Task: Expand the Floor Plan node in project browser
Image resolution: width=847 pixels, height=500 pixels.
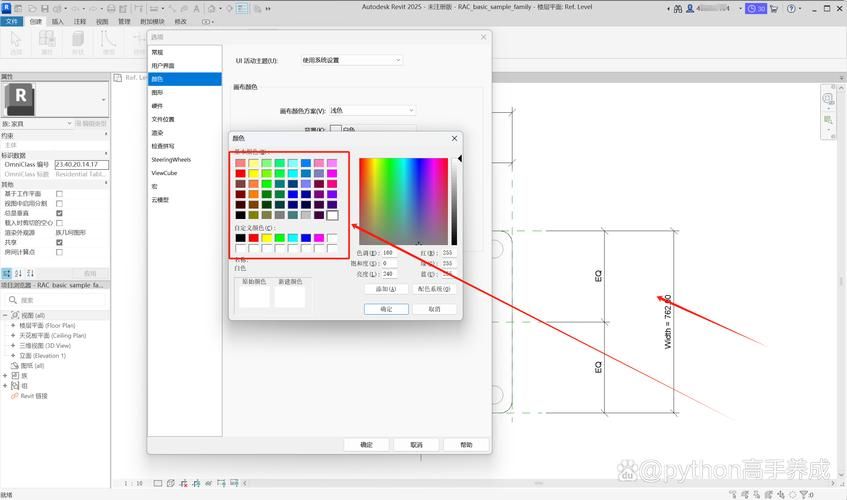Action: [13, 326]
